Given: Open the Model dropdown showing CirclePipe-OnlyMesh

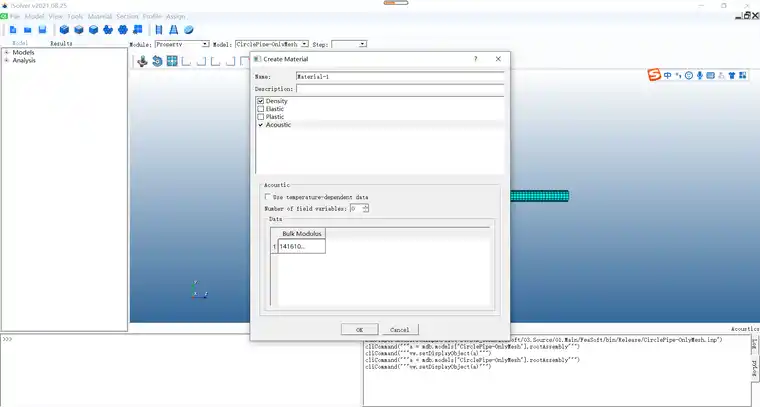Looking at the screenshot, I should pyautogui.click(x=304, y=44).
